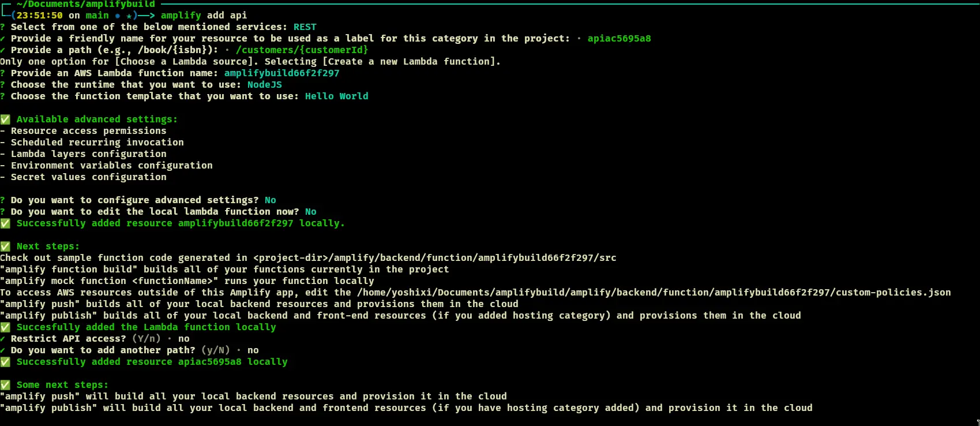The height and width of the screenshot is (426, 980).
Task: Click the arrow at the prompt's end
Action: point(147,16)
